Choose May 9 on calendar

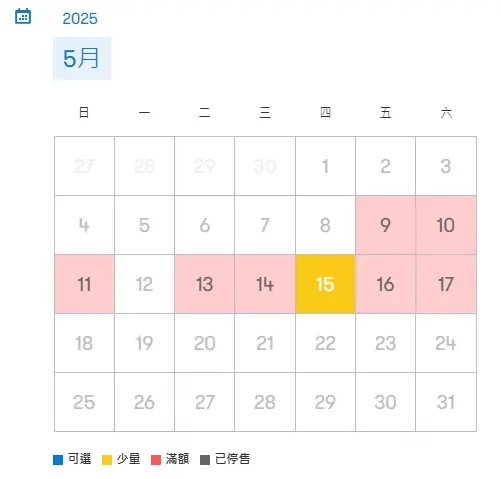(386, 225)
